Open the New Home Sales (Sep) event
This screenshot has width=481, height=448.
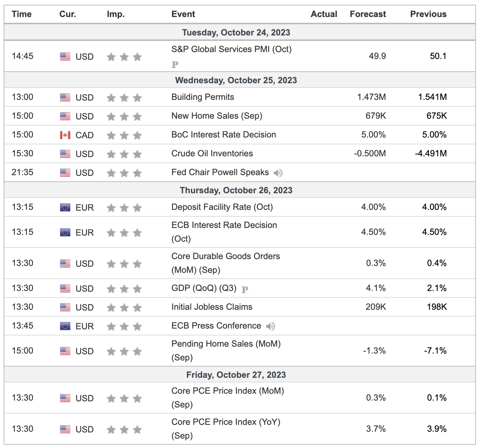(x=217, y=116)
